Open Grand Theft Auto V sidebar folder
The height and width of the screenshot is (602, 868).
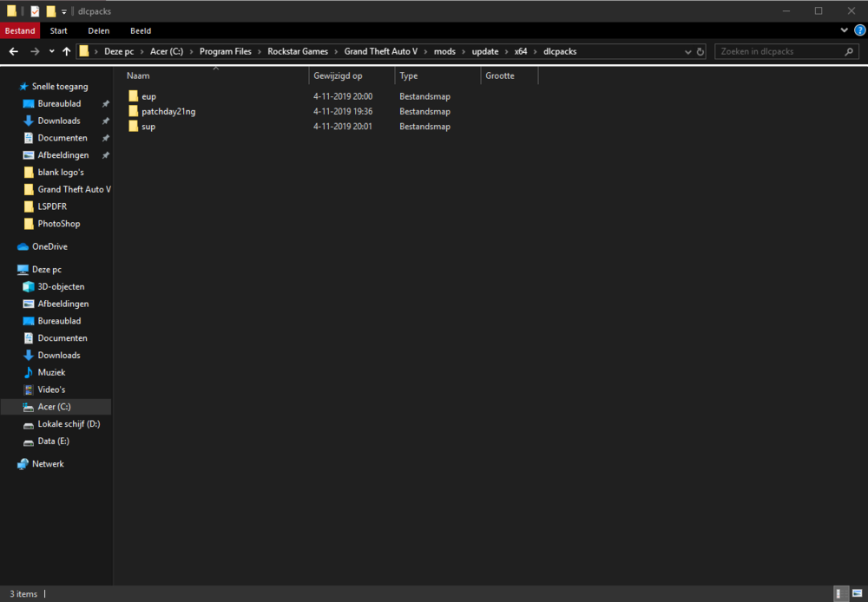74,189
